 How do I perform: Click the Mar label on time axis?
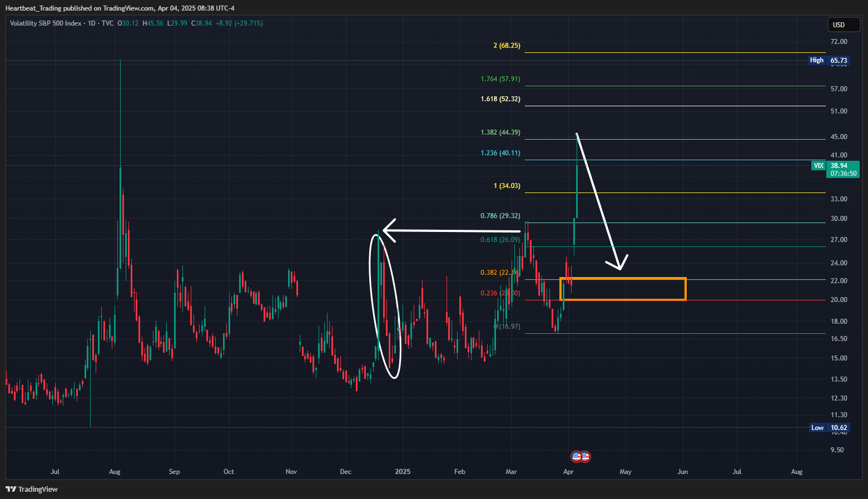511,472
